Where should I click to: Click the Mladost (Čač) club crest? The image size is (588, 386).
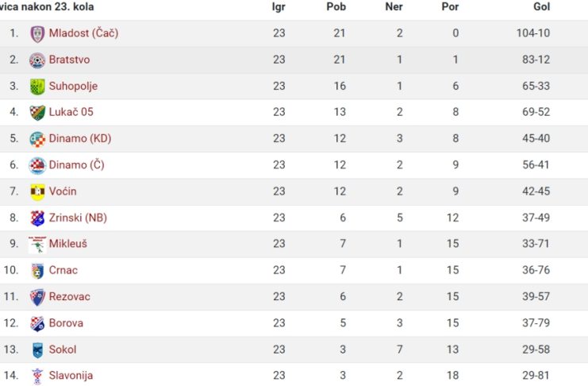coord(37,34)
